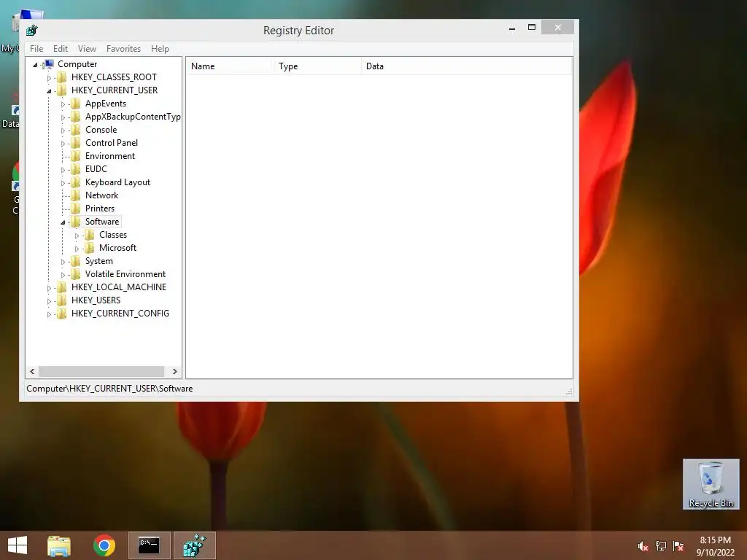The image size is (747, 560).
Task: Click the Printers key folder icon
Action: click(75, 209)
